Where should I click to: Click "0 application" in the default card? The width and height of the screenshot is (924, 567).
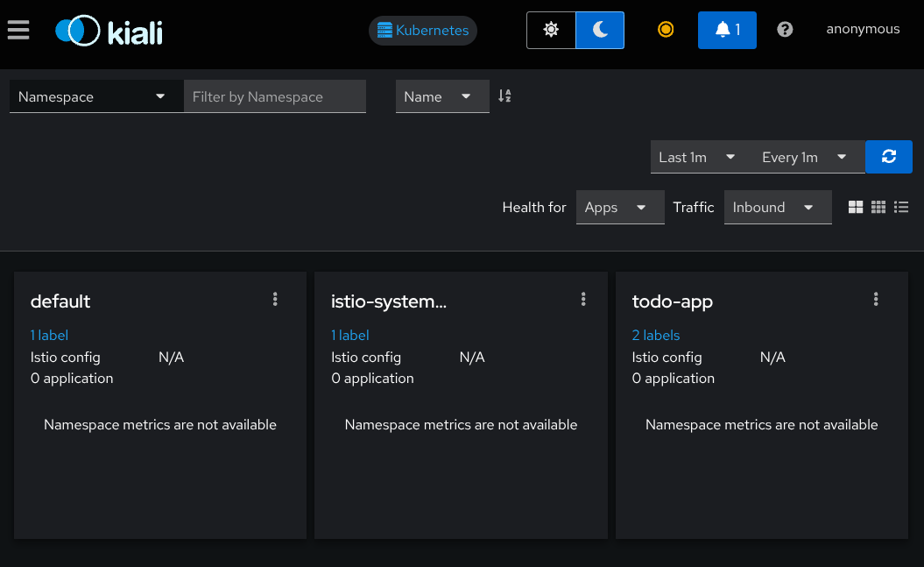72,379
